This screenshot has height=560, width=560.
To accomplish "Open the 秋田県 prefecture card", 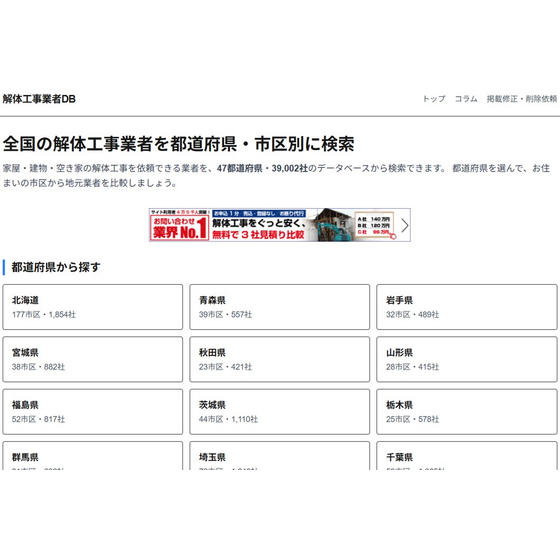I will pos(280,359).
